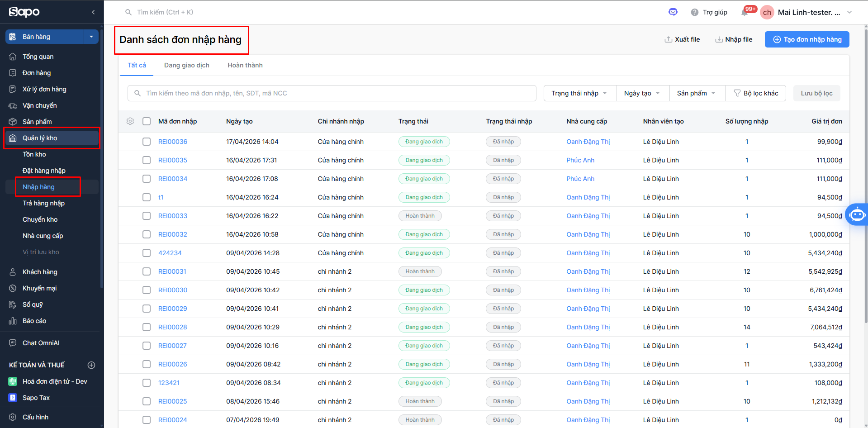Click the Tạo đơn nhập hàng button

tap(806, 39)
